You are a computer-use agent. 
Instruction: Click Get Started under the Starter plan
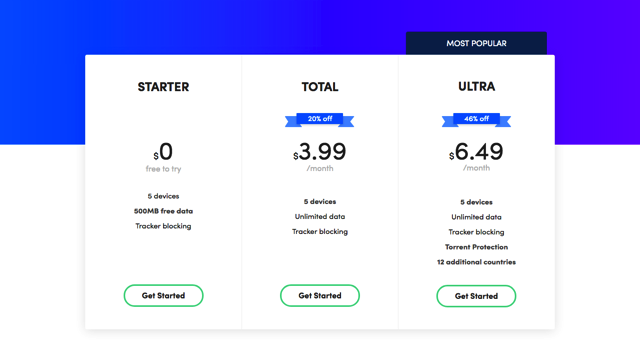pos(163,296)
